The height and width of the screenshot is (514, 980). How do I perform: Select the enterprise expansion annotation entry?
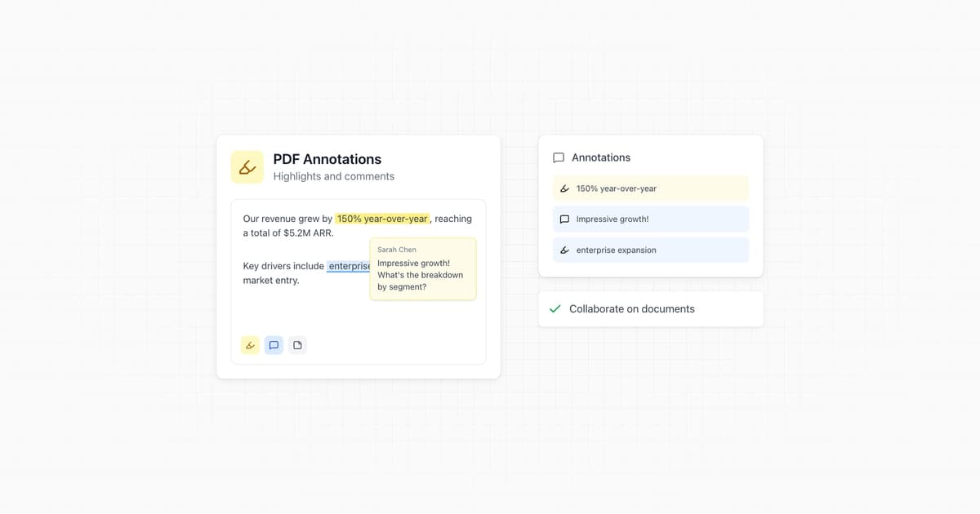tap(650, 250)
